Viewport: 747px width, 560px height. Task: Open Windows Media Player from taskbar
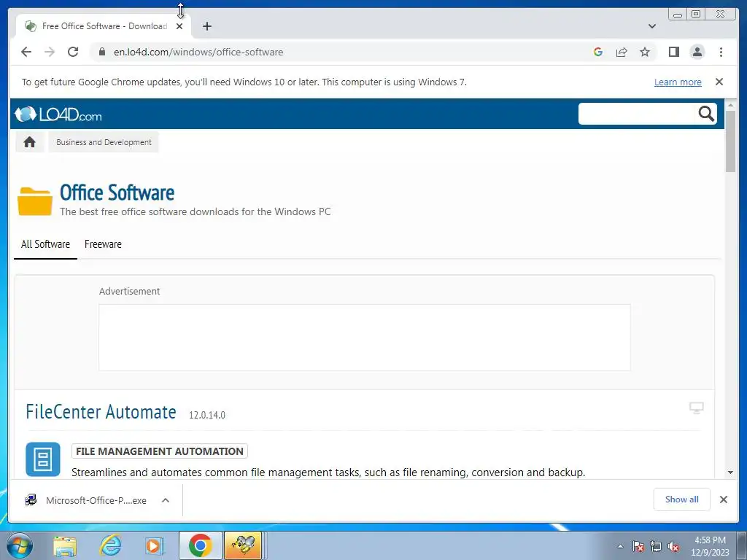tap(153, 545)
